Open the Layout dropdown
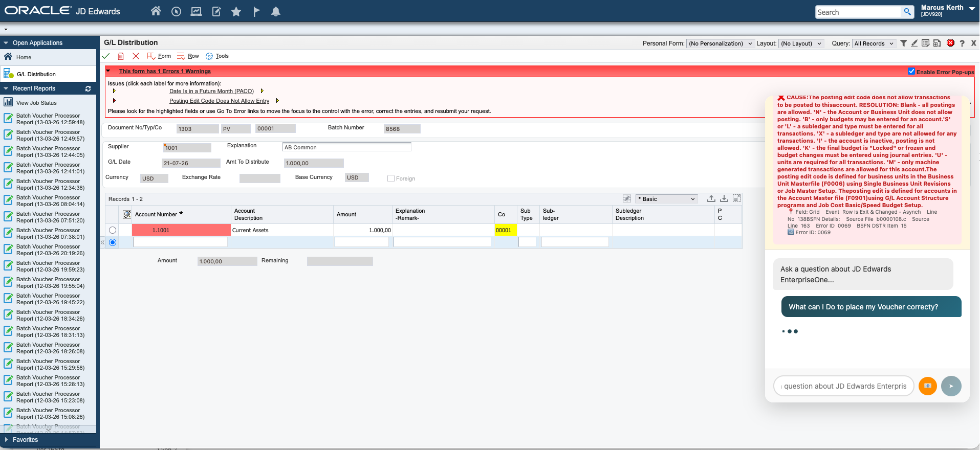The height and width of the screenshot is (450, 980). pos(801,43)
